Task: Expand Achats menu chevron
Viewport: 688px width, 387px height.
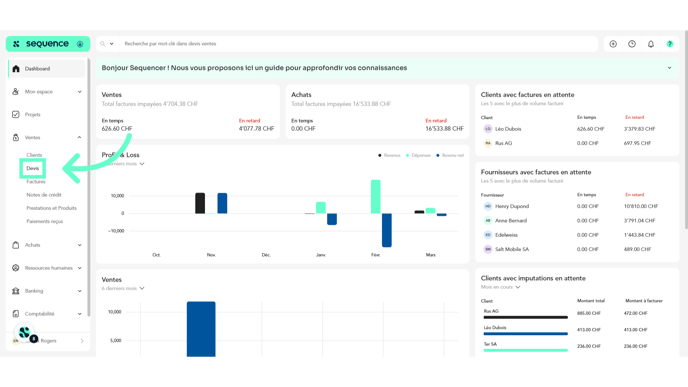Action: [x=79, y=245]
